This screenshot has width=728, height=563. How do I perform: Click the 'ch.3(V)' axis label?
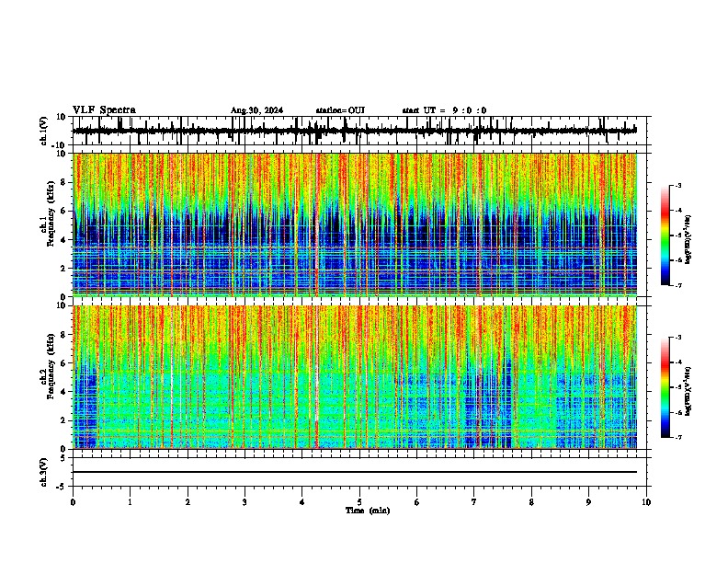coord(44,473)
